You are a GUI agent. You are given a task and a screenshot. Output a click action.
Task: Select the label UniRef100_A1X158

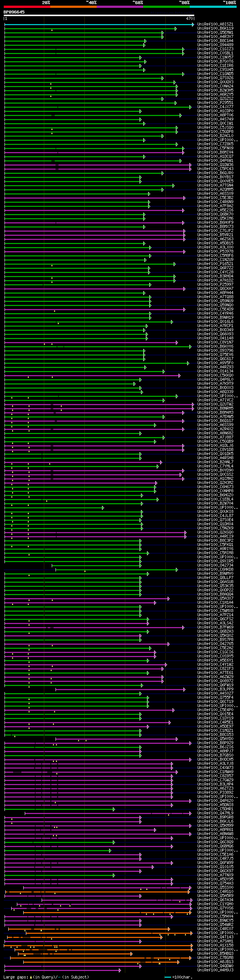215,945
